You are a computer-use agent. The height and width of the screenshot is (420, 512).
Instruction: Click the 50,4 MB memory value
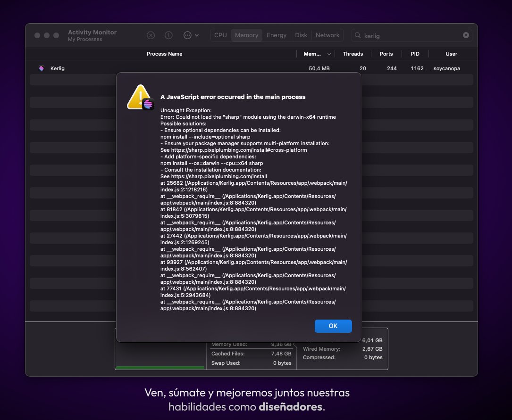[x=319, y=68]
